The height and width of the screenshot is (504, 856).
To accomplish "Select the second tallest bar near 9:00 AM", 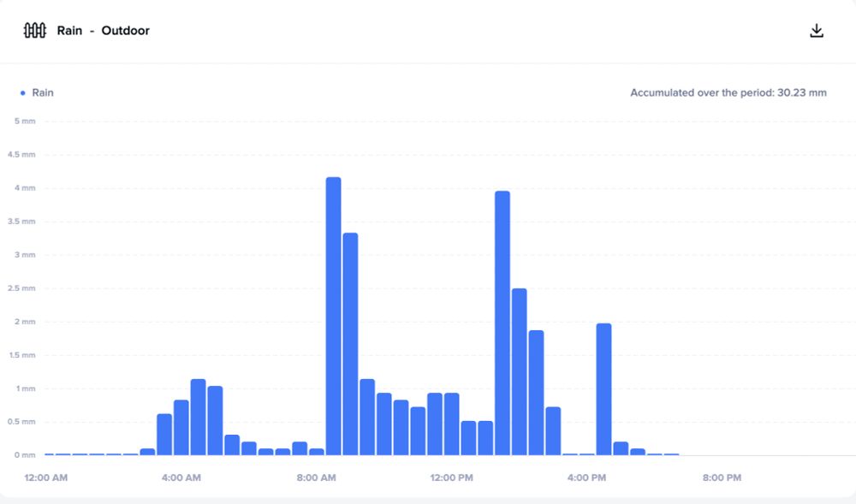I will [350, 344].
